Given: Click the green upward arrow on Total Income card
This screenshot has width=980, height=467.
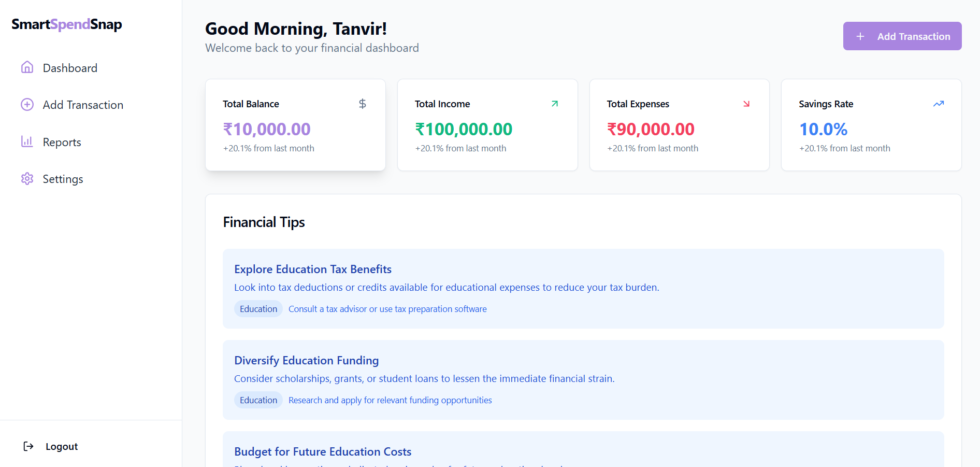Looking at the screenshot, I should [554, 104].
